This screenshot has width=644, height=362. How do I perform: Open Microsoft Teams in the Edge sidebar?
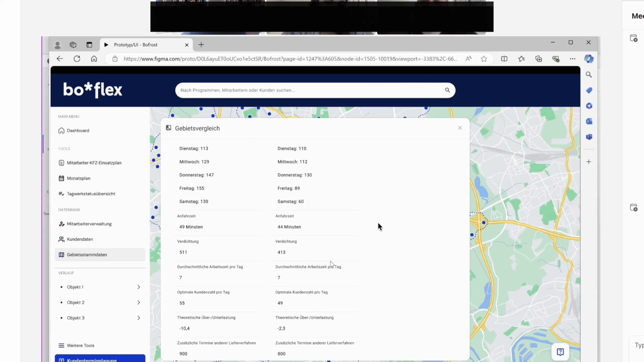point(589,137)
